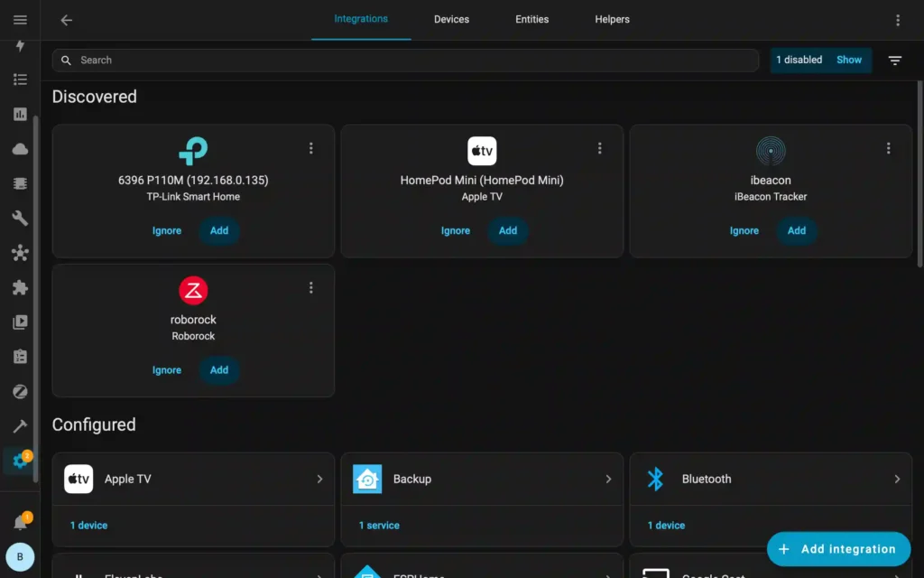Select the cloud icon in the sidebar
This screenshot has height=578, width=924.
19,148
